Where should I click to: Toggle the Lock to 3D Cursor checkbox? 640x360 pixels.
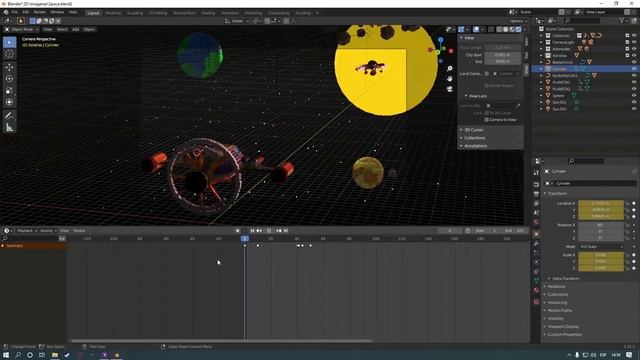(x=487, y=113)
